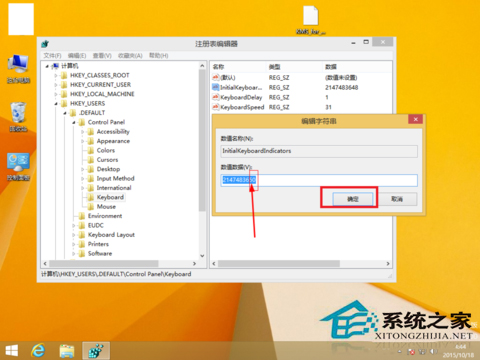Select the EUDC key folder icon
480x360 pixels.
click(82, 225)
